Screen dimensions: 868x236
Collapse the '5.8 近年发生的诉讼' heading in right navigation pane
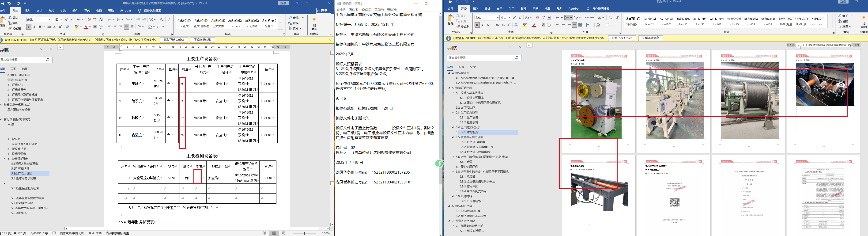coord(453,172)
